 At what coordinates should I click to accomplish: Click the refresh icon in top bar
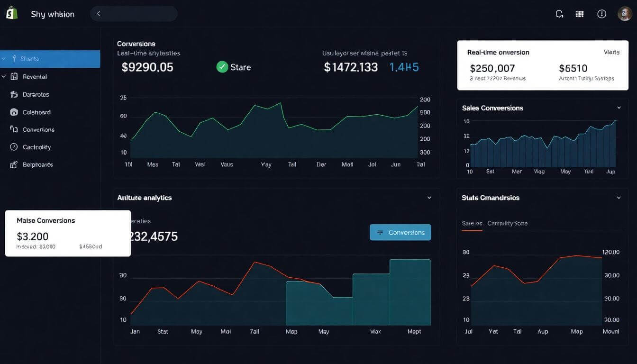tap(559, 14)
